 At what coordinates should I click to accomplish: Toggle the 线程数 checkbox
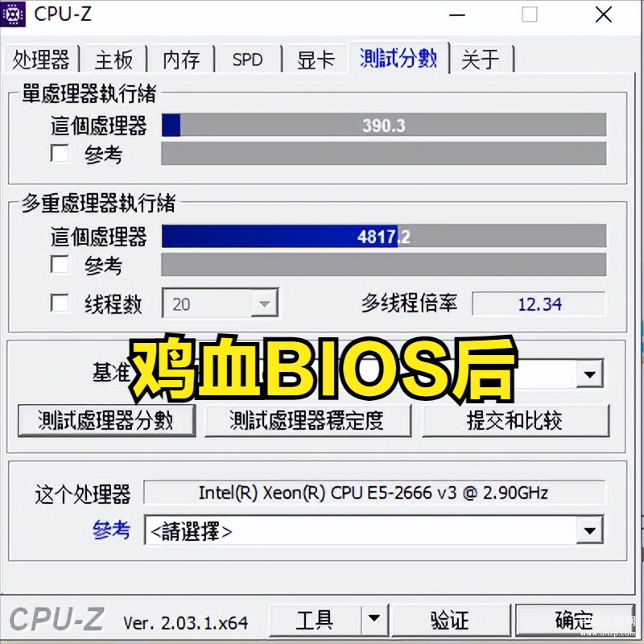[x=60, y=303]
